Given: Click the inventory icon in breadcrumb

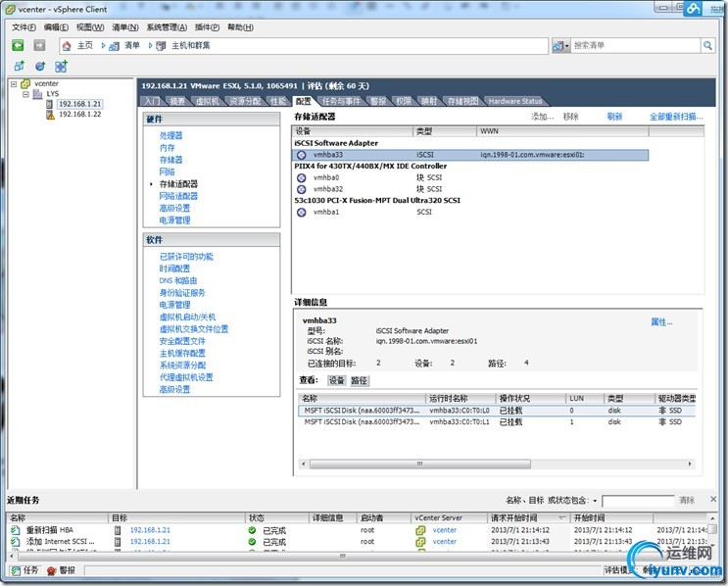Looking at the screenshot, I should (x=115, y=46).
